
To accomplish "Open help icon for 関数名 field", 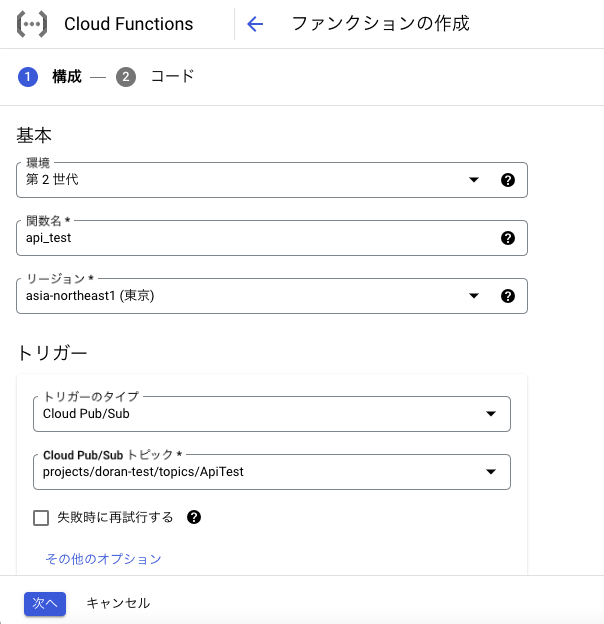I will click(508, 238).
